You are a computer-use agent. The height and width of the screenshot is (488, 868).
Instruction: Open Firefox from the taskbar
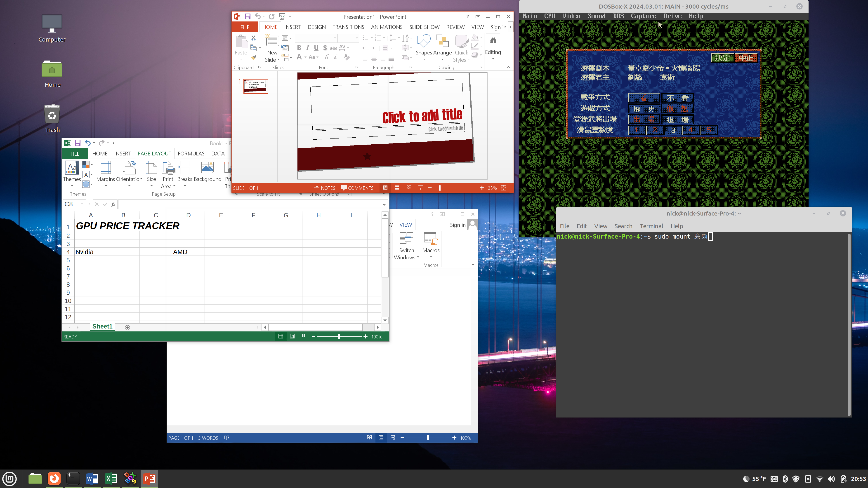[54, 478]
